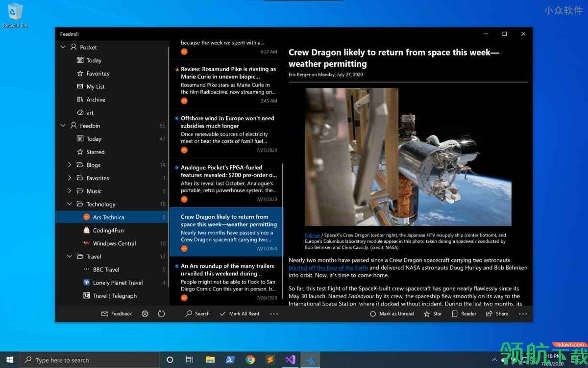588x368 pixels.
Task: Open the Windows Start menu
Action: pyautogui.click(x=10, y=360)
